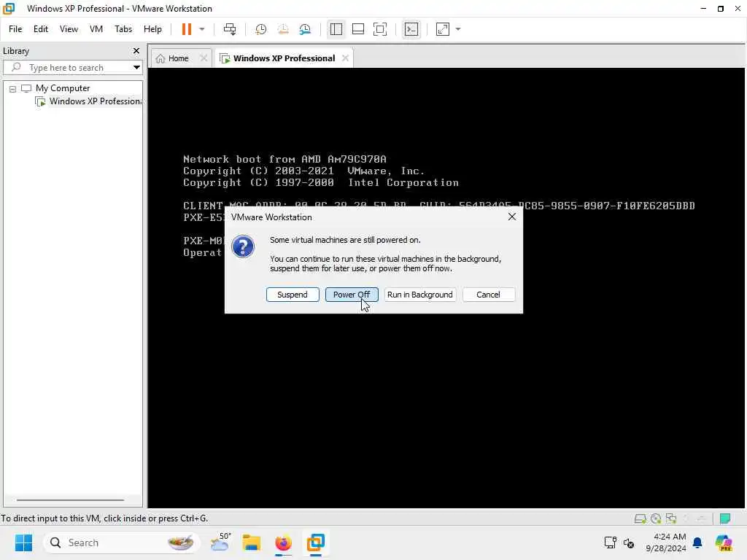Click the network adapter status bar icon
The width and height of the screenshot is (747, 560).
[x=671, y=518]
